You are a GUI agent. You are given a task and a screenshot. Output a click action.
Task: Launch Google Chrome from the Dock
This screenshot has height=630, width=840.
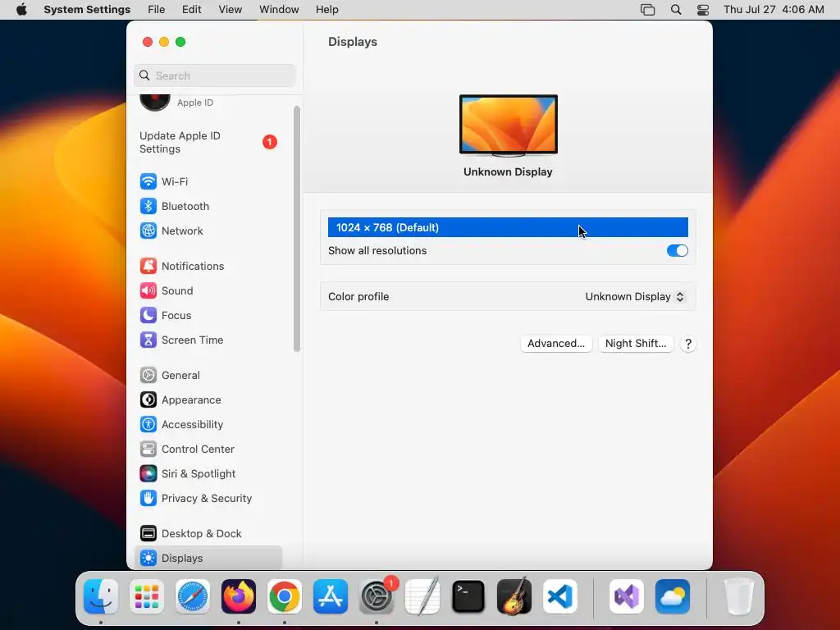285,596
